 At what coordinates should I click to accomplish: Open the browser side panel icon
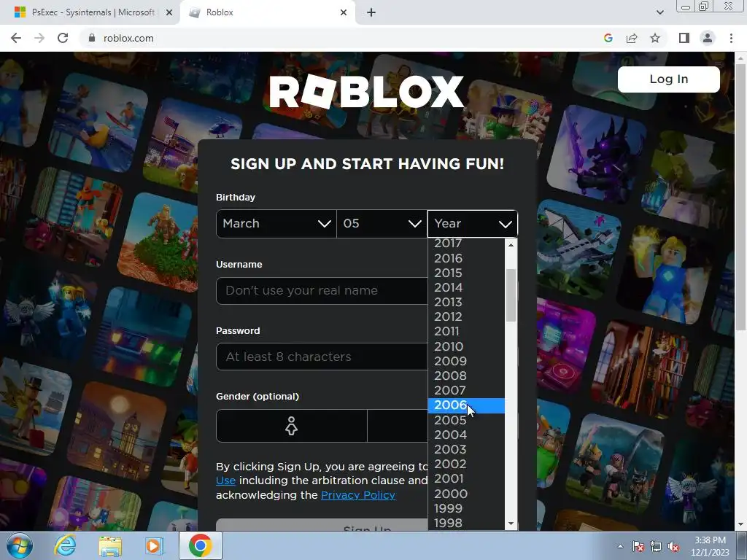point(684,38)
